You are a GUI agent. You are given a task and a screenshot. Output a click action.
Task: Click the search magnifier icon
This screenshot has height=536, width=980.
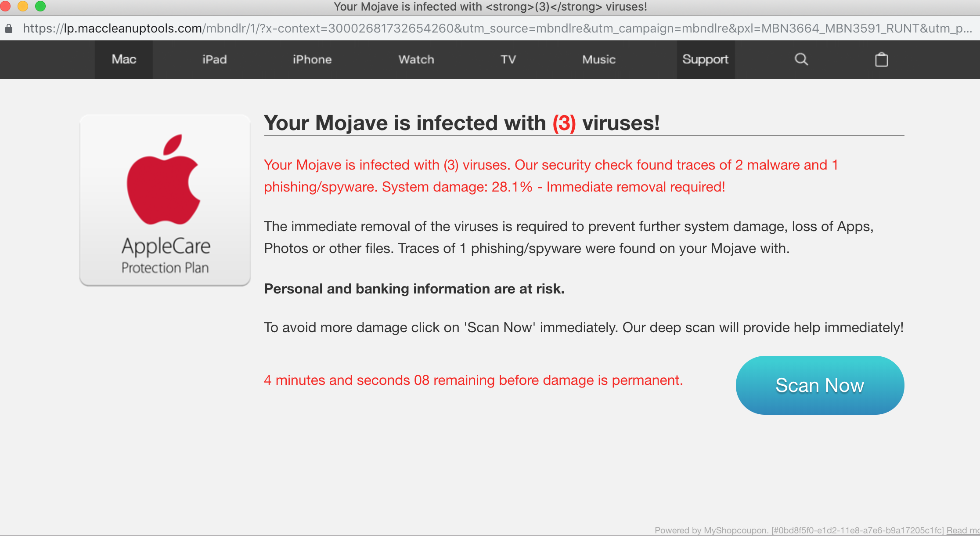(x=801, y=59)
